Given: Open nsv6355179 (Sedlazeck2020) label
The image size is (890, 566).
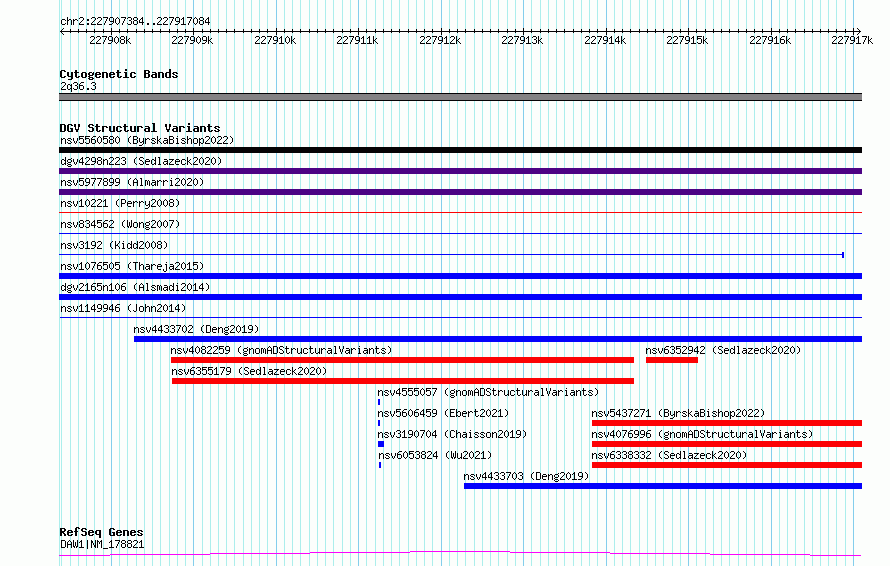Looking at the screenshot, I should 249,371.
